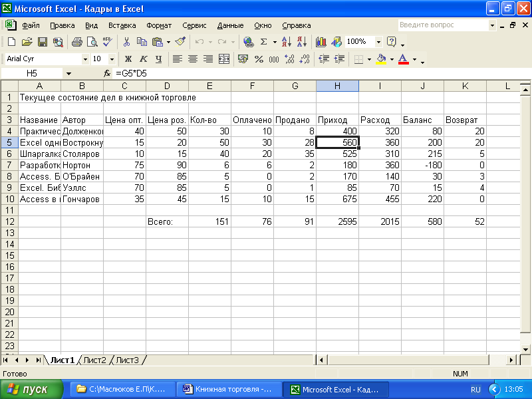This screenshot has height=399, width=532.
Task: Open the C:\Маслюков folder taskbar button
Action: (x=123, y=389)
